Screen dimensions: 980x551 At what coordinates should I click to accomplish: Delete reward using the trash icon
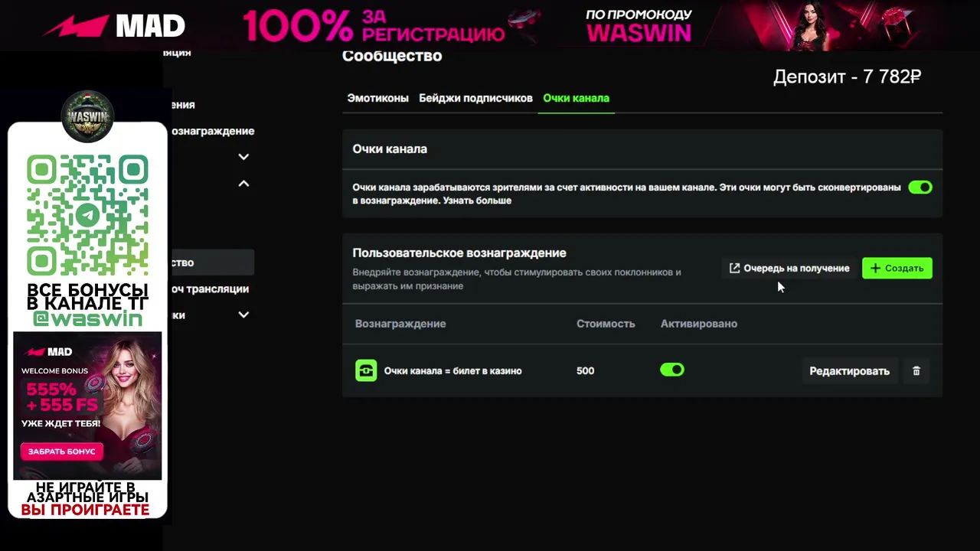click(x=916, y=371)
